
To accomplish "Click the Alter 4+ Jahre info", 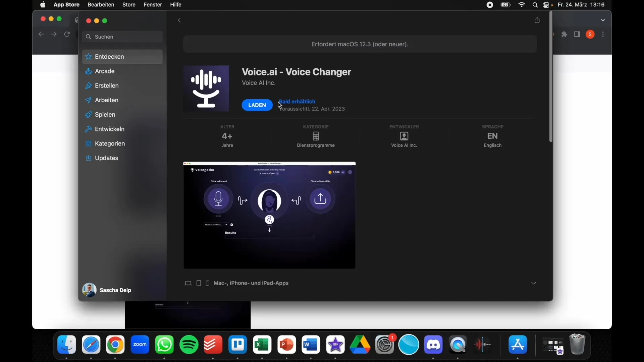I will coord(227,136).
